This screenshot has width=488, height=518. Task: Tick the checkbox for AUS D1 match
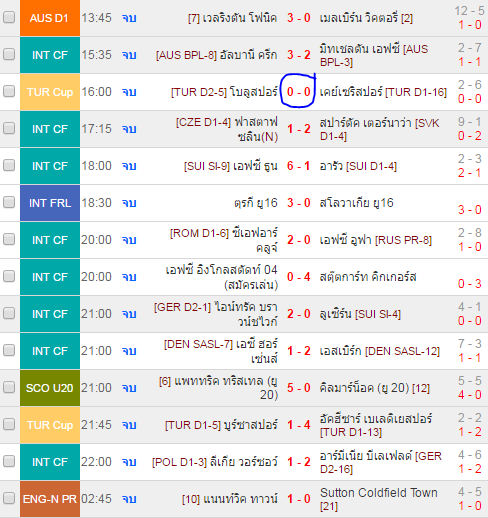(9, 17)
